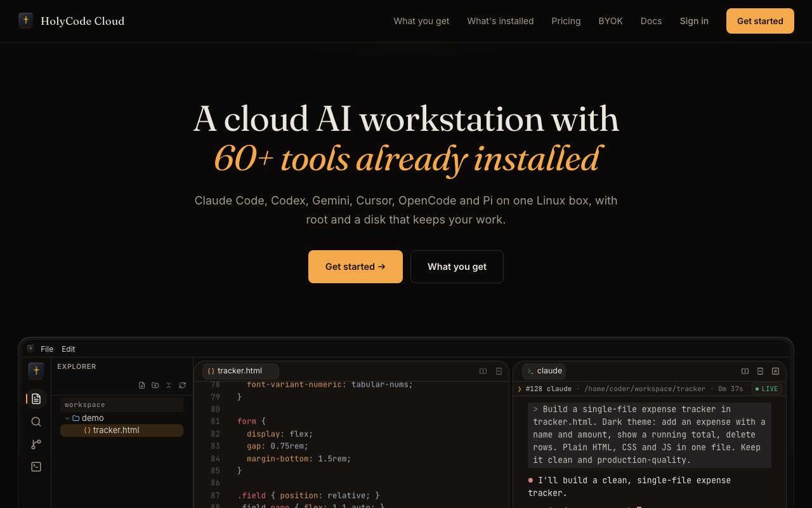This screenshot has height=508, width=812.
Task: Click the 'form {' code line
Action: [251, 421]
